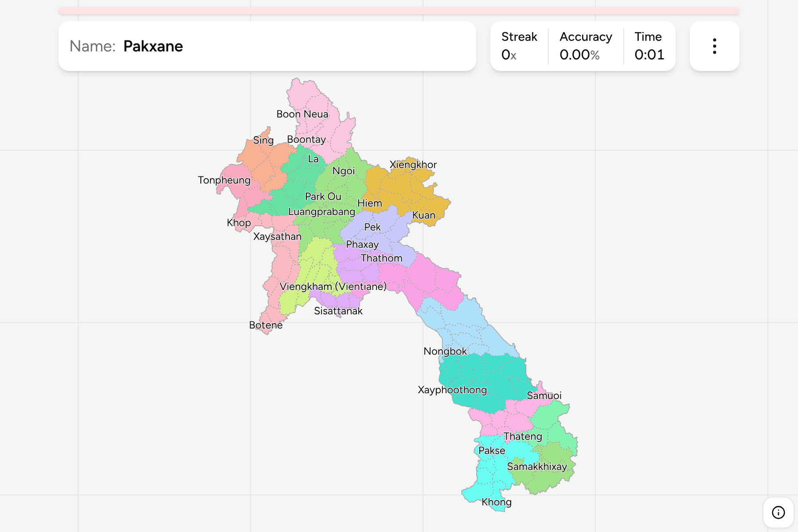Select the Luangprabang label
Image resolution: width=798 pixels, height=532 pixels.
pos(322,212)
